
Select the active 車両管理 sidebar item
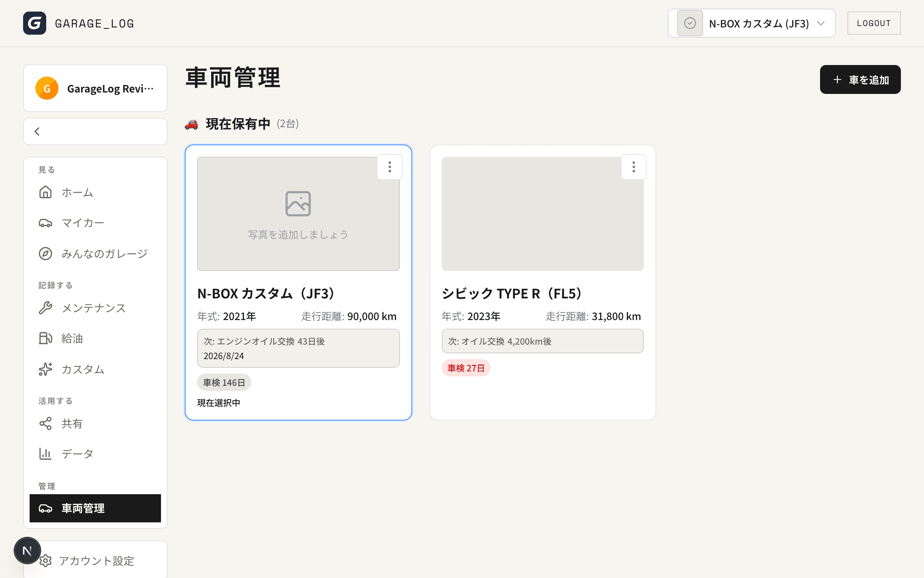click(x=95, y=508)
